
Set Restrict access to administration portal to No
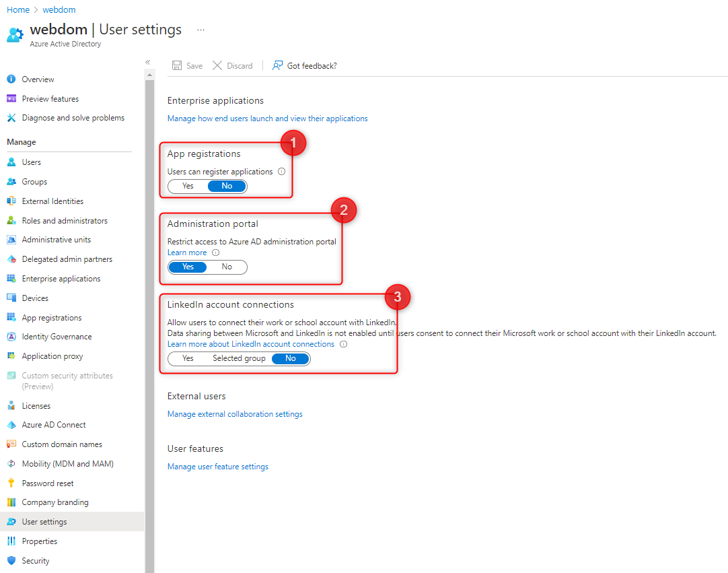(x=227, y=267)
